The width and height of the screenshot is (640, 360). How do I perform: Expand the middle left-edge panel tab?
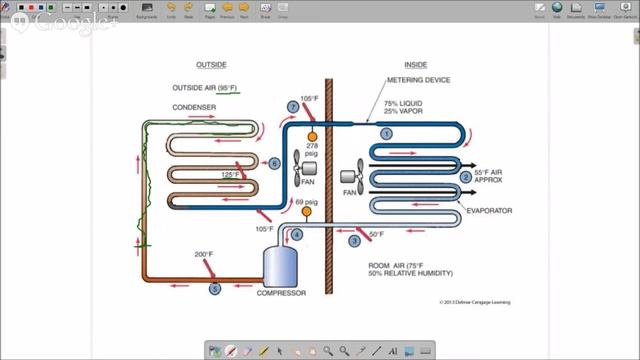[2, 54]
